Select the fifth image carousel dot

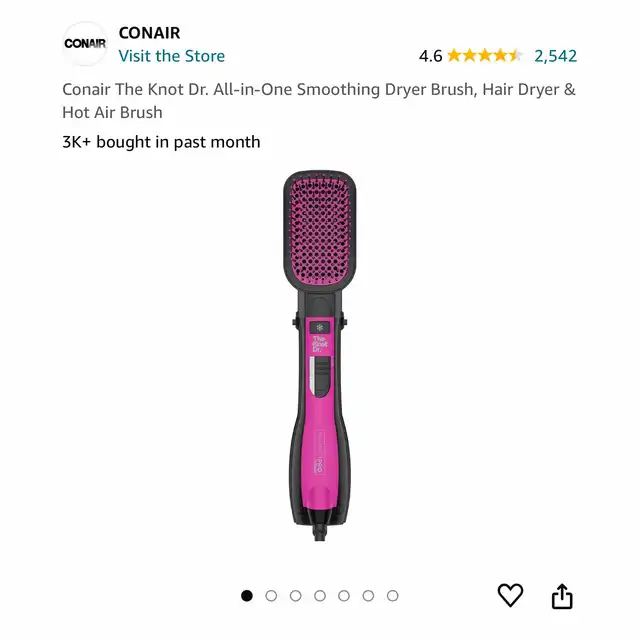tap(344, 596)
